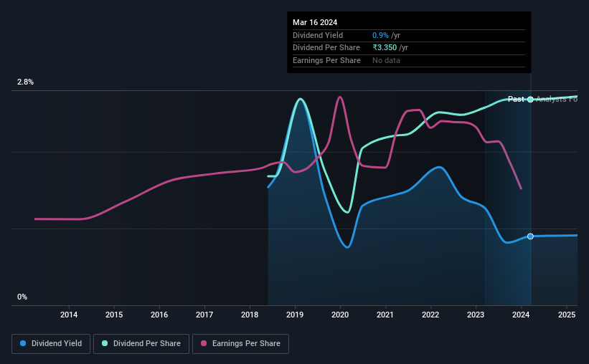Toggle the Dividend Yield legend button
589x364 pixels.
coord(51,344)
